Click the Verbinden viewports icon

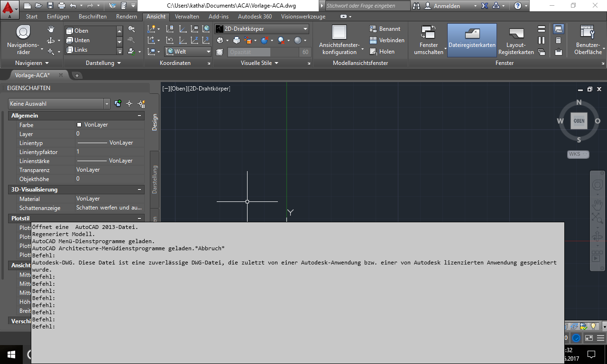coord(373,40)
